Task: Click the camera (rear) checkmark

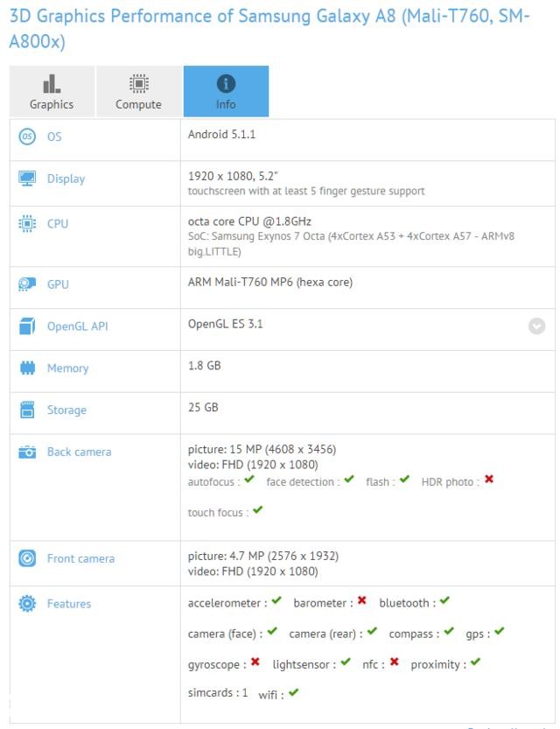Action: coord(372,631)
